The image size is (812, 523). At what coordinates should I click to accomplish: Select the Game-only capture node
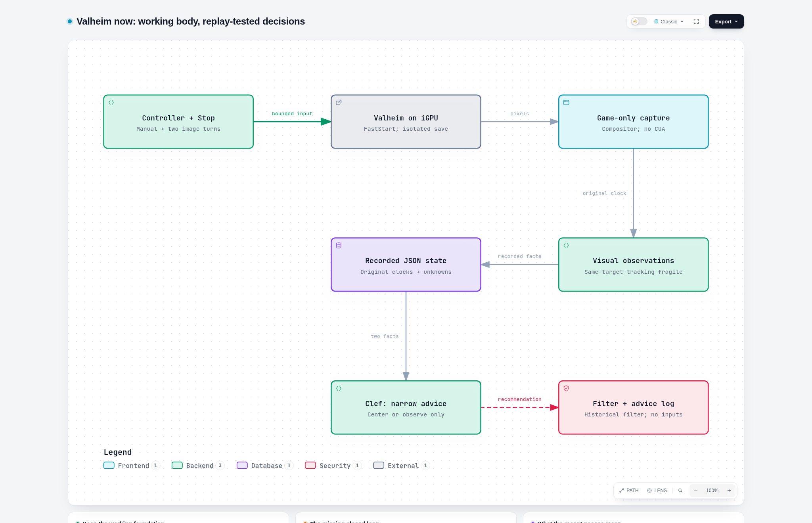tap(634, 122)
